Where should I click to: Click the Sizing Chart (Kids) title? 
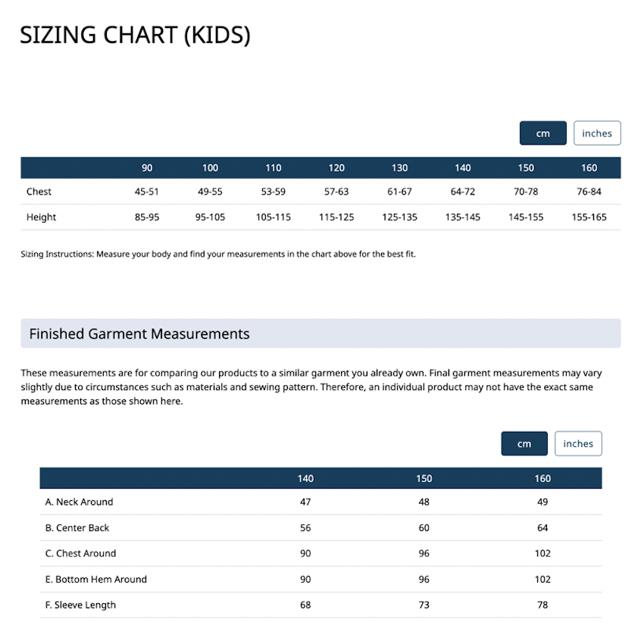click(x=135, y=35)
